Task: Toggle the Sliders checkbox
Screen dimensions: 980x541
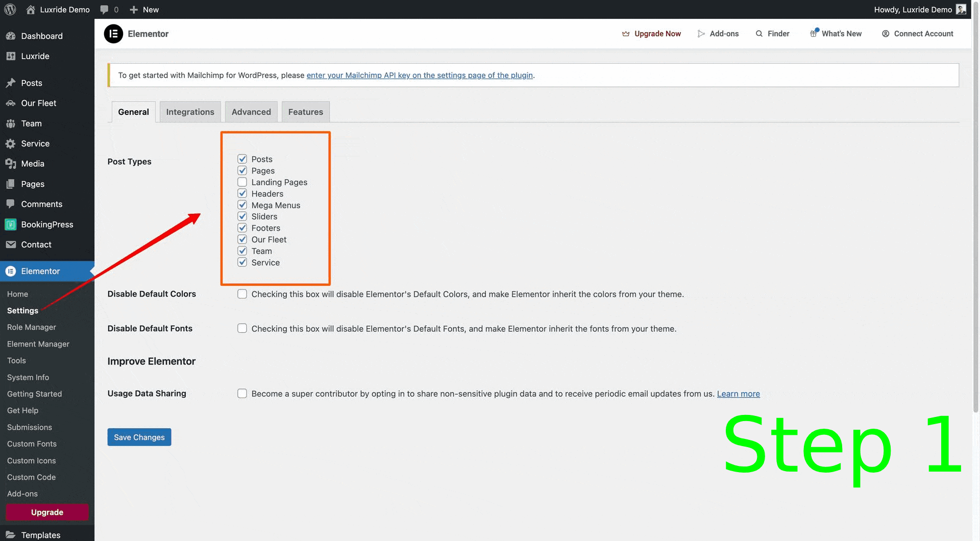Action: (x=242, y=216)
